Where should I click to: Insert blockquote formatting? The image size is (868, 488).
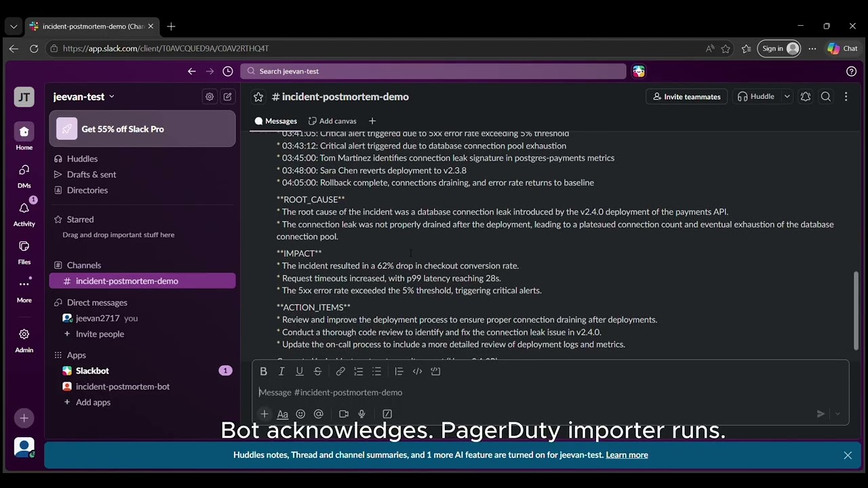tap(399, 371)
